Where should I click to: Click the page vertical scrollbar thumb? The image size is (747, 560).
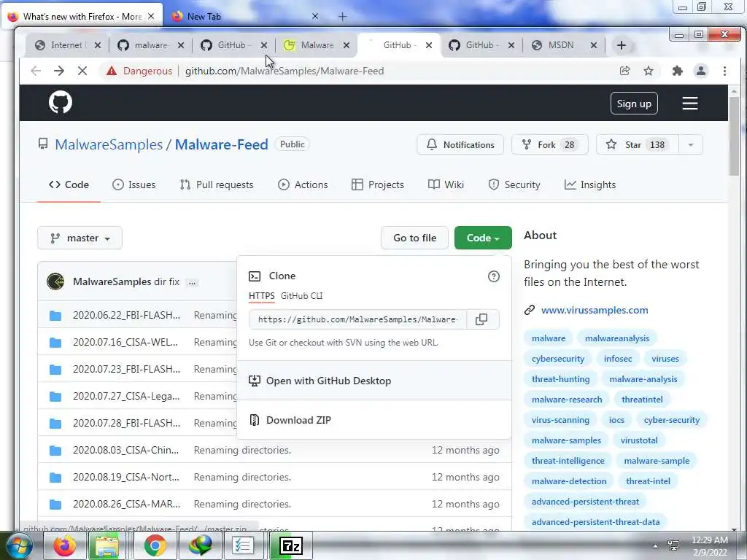pos(734,136)
